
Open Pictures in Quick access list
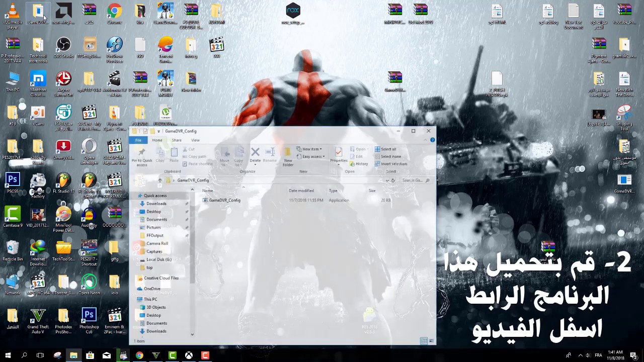153,227
